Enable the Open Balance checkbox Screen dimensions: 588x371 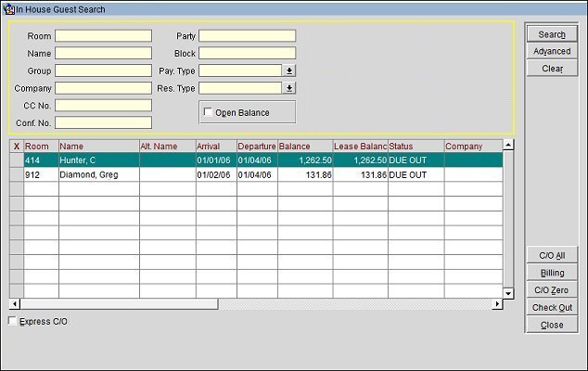click(208, 112)
